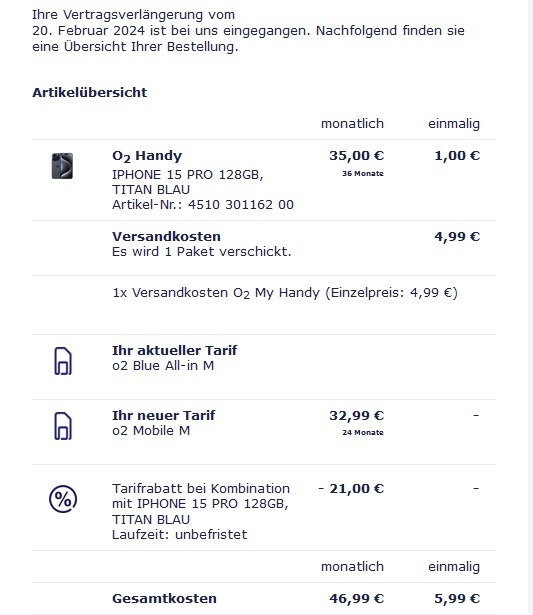Click the Versandkosten heading
533x615 pixels.
point(166,237)
